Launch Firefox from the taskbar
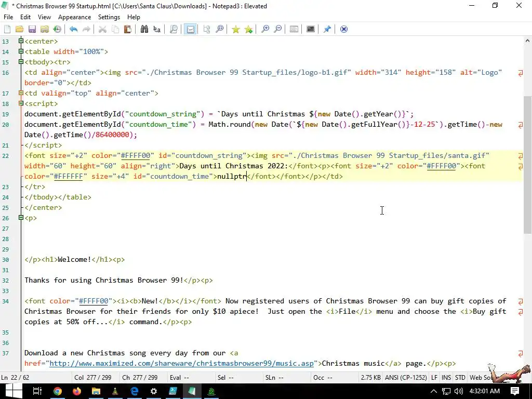This screenshot has width=532, height=399. (x=77, y=391)
